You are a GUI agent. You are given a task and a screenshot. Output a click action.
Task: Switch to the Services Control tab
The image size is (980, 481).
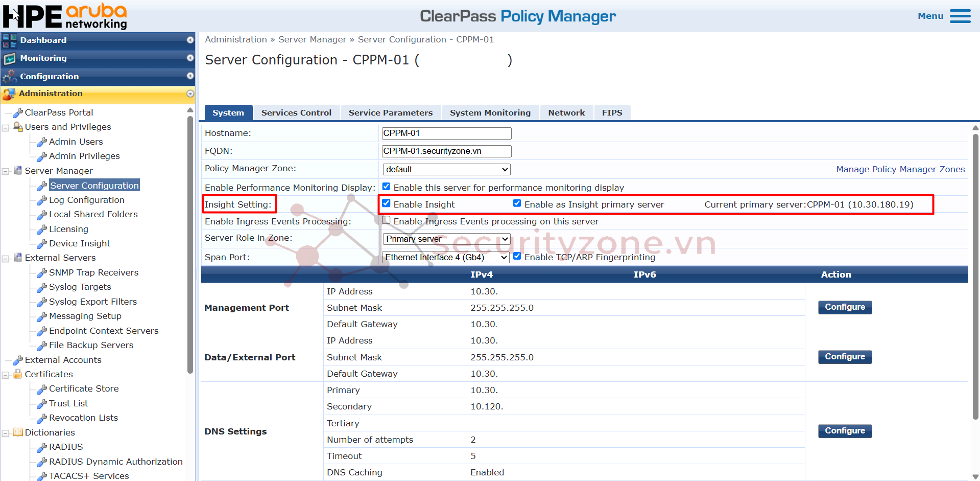point(296,113)
